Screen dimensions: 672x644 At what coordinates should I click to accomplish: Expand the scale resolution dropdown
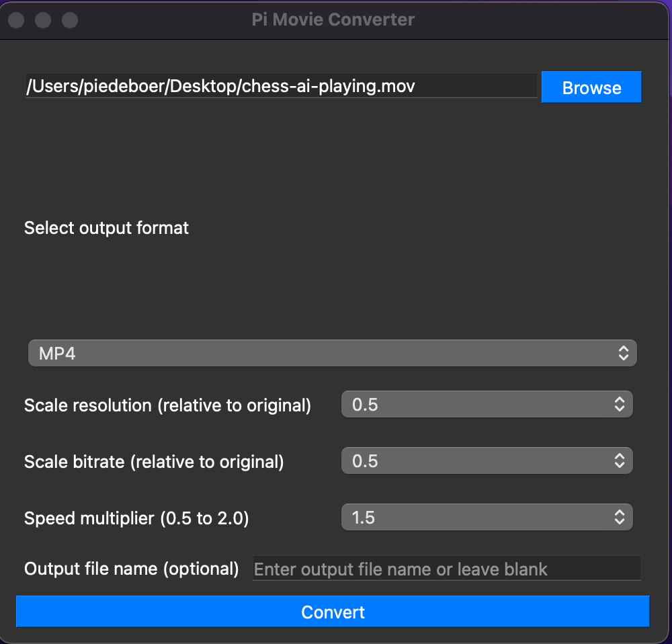coord(487,404)
